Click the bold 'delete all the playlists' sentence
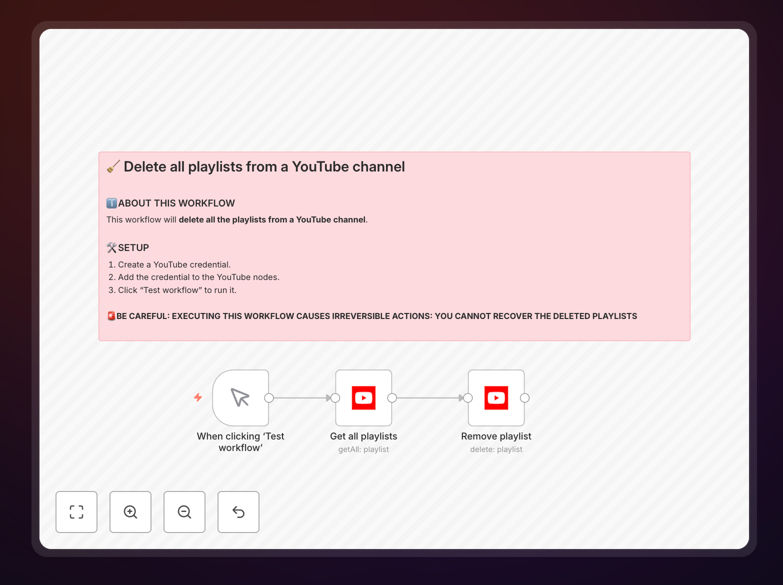The height and width of the screenshot is (585, 783). [x=272, y=220]
